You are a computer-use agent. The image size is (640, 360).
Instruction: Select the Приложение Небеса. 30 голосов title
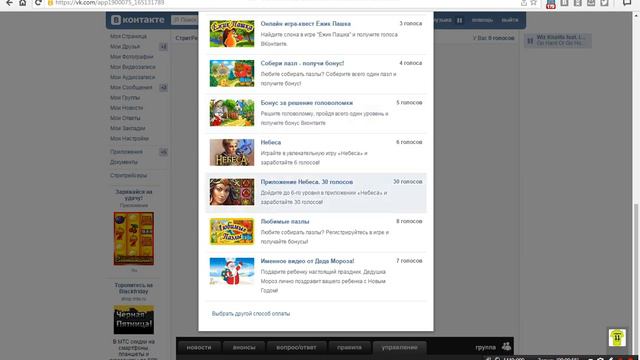click(307, 182)
